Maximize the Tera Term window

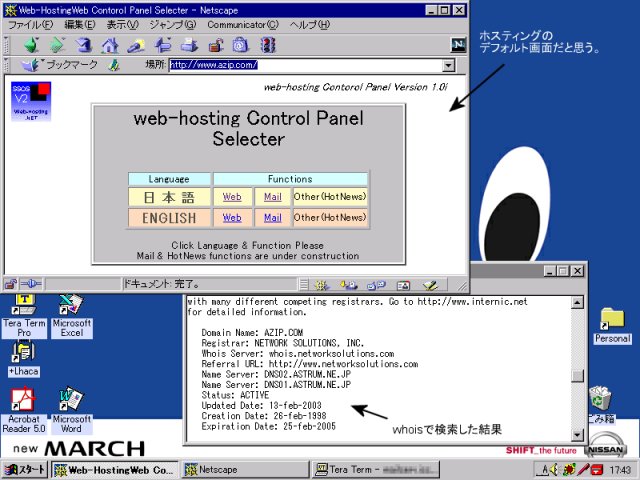pyautogui.click(x=563, y=271)
